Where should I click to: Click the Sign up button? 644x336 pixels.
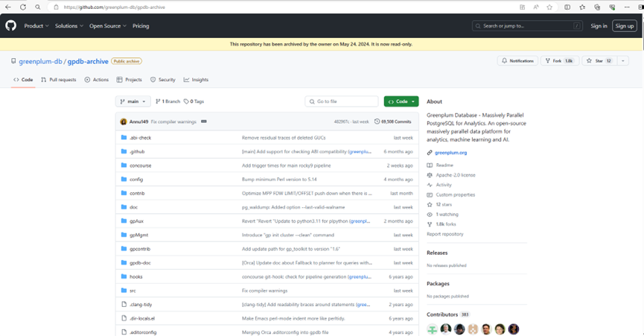pos(625,26)
